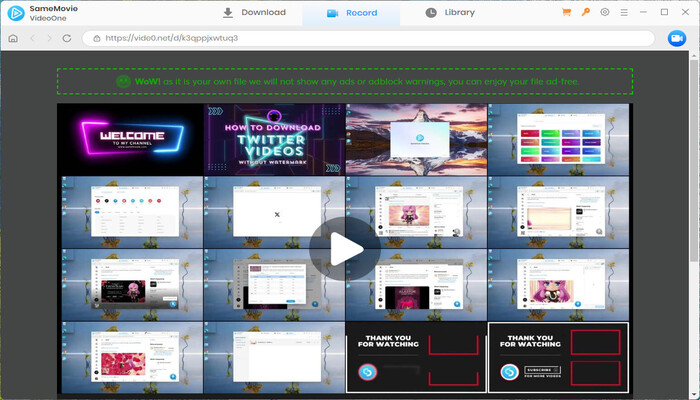The width and height of the screenshot is (700, 400).
Task: Maximize the SameMovie window
Action: pyautogui.click(x=664, y=12)
